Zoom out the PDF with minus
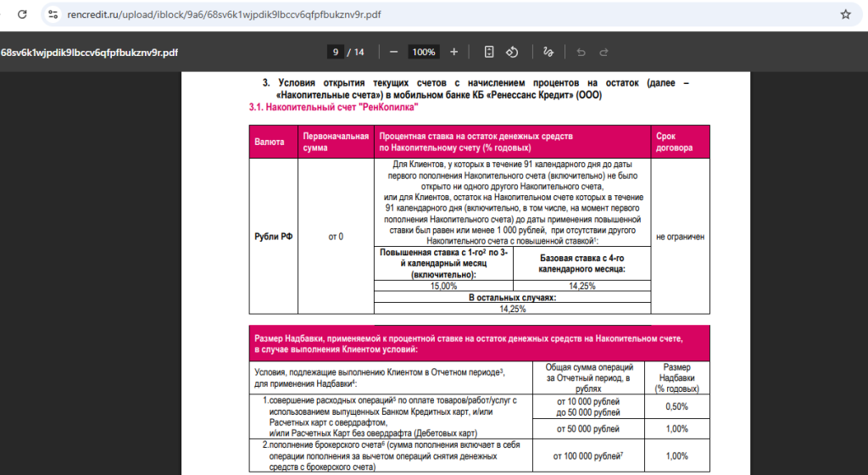This screenshot has height=475, width=868. (x=393, y=52)
